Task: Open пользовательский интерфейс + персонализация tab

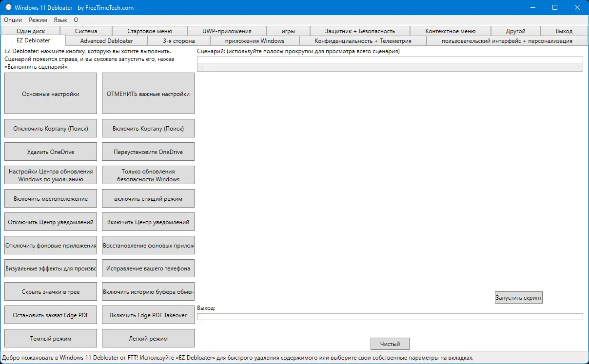Action: tap(507, 41)
